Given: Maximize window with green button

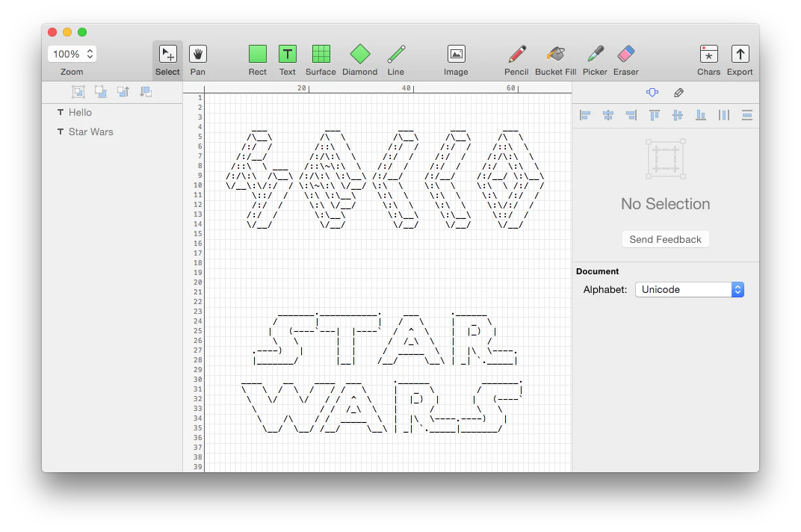Looking at the screenshot, I should pos(81,32).
